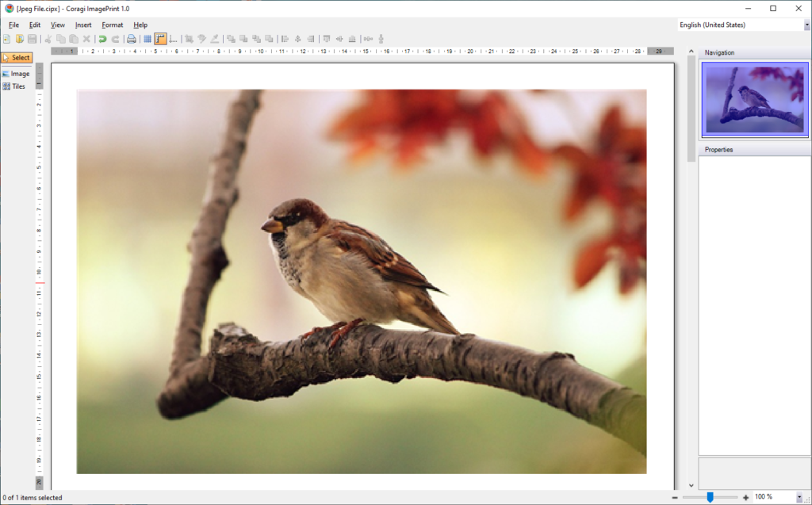The image size is (812, 505).
Task: Click the Navigation panel header
Action: (x=719, y=52)
